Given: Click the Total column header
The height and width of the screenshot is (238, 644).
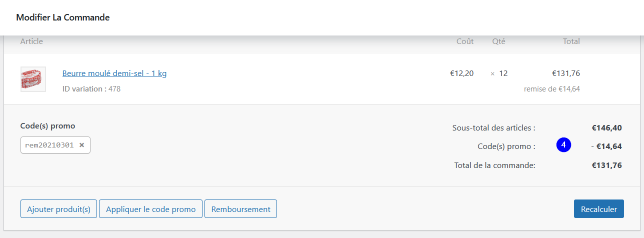Looking at the screenshot, I should (x=571, y=41).
